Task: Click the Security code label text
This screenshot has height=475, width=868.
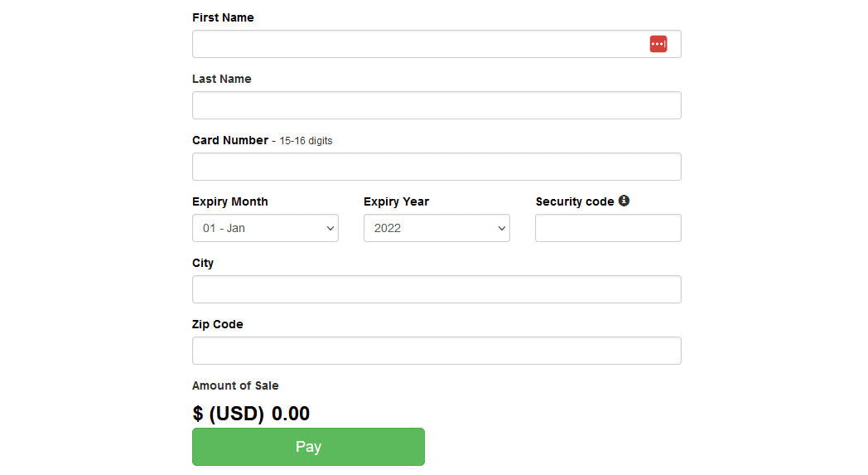Action: [x=575, y=201]
